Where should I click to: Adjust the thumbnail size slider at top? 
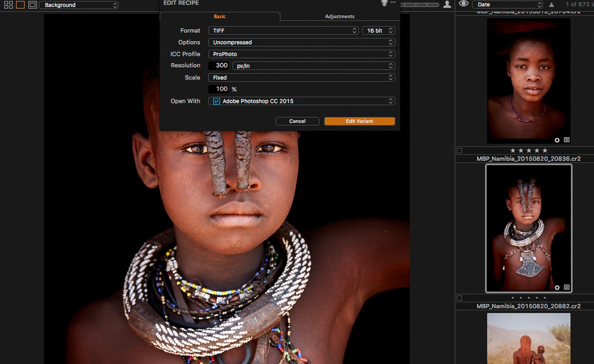[420, 4]
